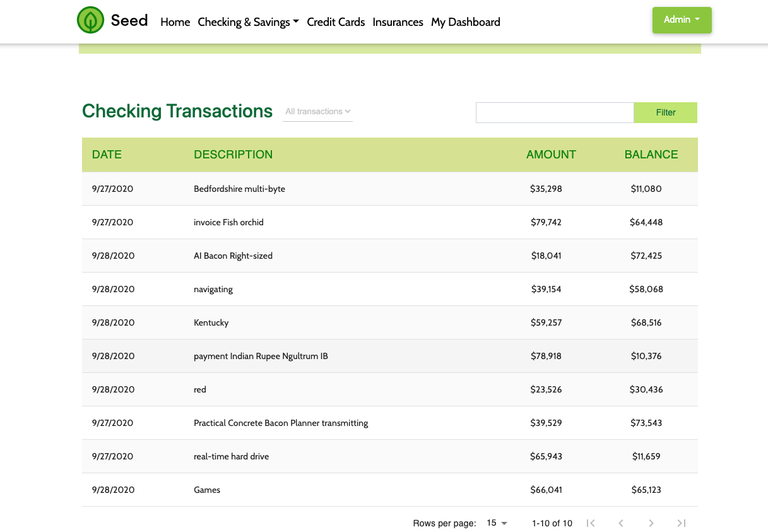Jump to the first page of transactions
The height and width of the screenshot is (532, 768).
pos(591,523)
